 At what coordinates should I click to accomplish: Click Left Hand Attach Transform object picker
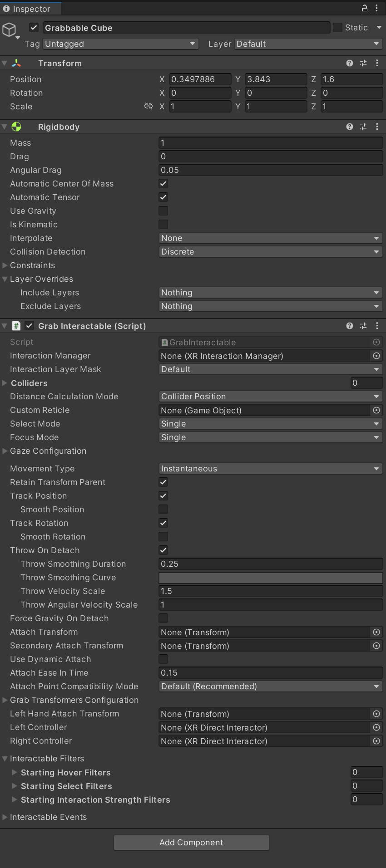[x=376, y=714]
